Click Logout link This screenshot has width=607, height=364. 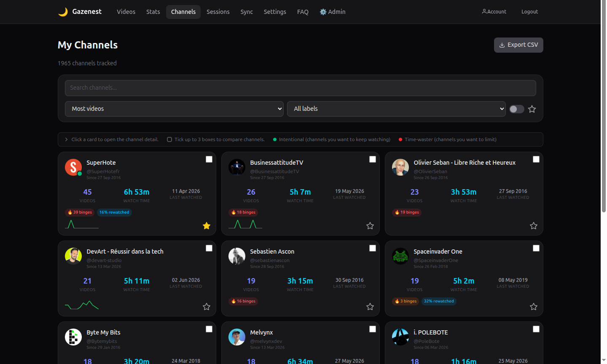click(529, 12)
